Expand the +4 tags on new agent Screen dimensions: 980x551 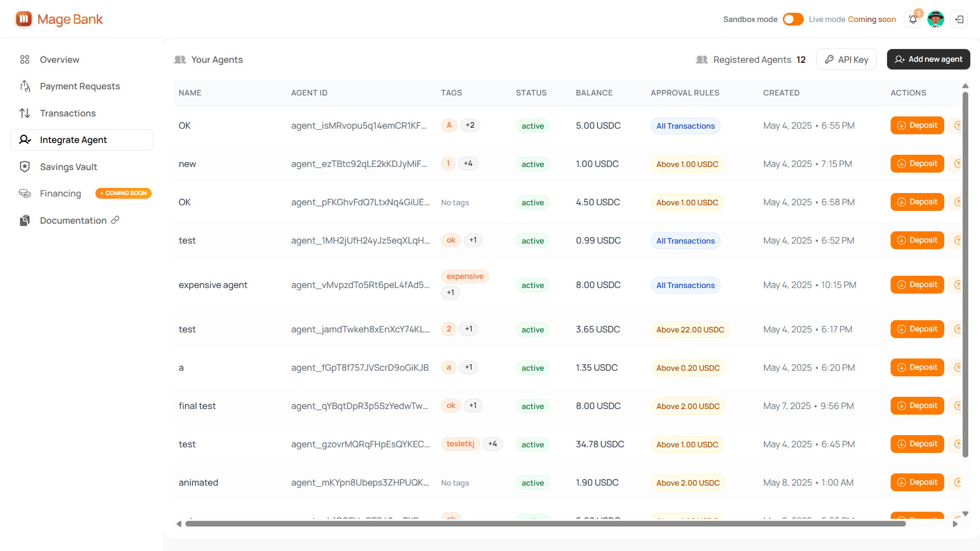pyautogui.click(x=468, y=163)
